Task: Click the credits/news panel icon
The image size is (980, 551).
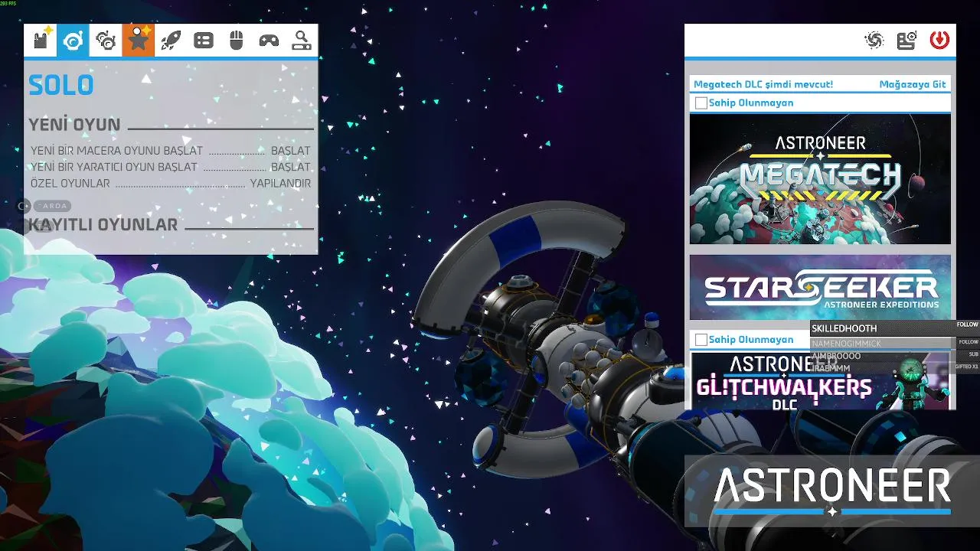Action: pyautogui.click(x=906, y=41)
